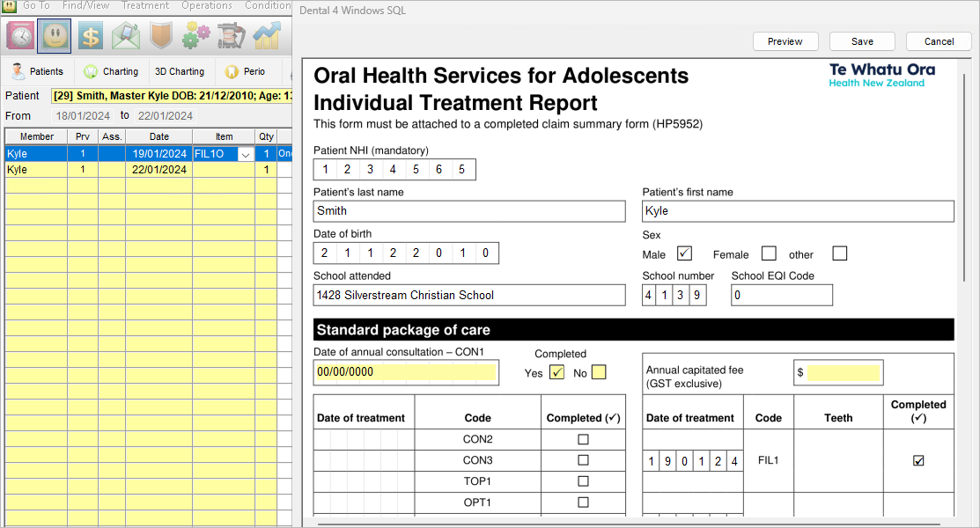Click the Patient's first name field
Screen dimensions: 980x528
coord(798,211)
